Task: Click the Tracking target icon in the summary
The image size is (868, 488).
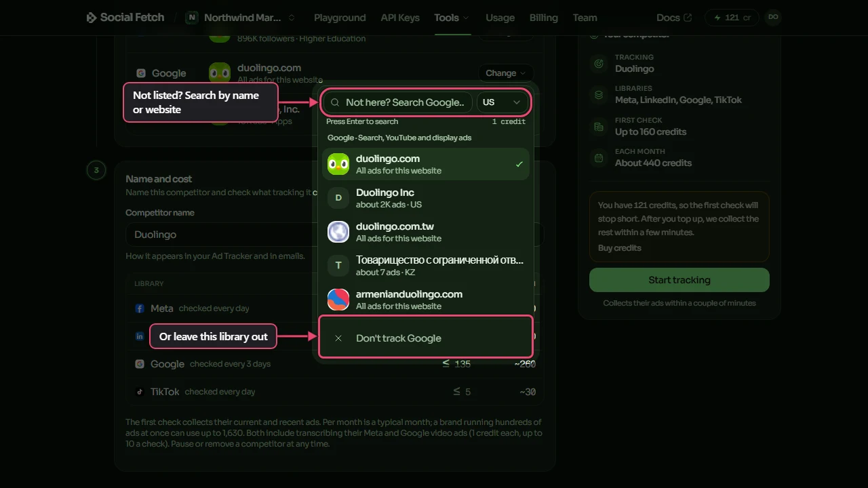Action: 599,64
